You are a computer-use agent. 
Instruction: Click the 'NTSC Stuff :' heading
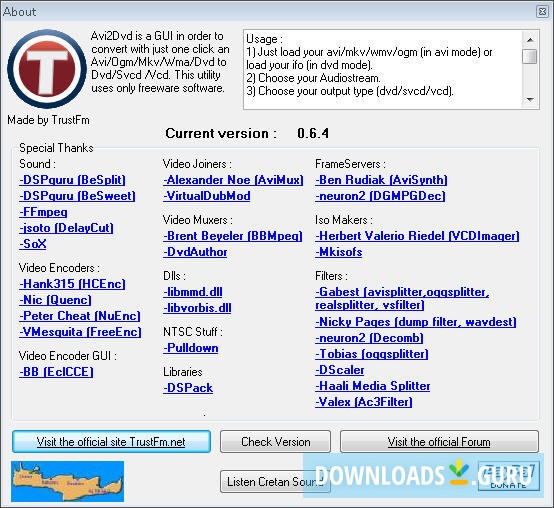click(x=193, y=332)
